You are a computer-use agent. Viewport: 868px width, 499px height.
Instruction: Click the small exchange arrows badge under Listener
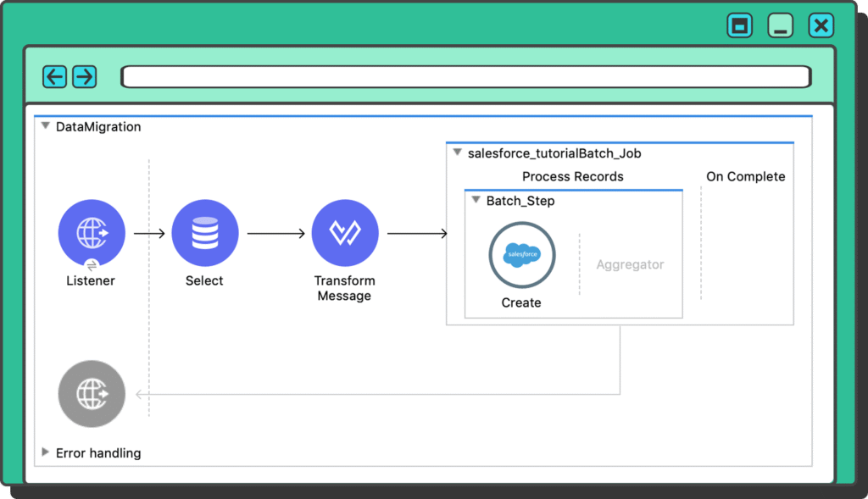(92, 264)
